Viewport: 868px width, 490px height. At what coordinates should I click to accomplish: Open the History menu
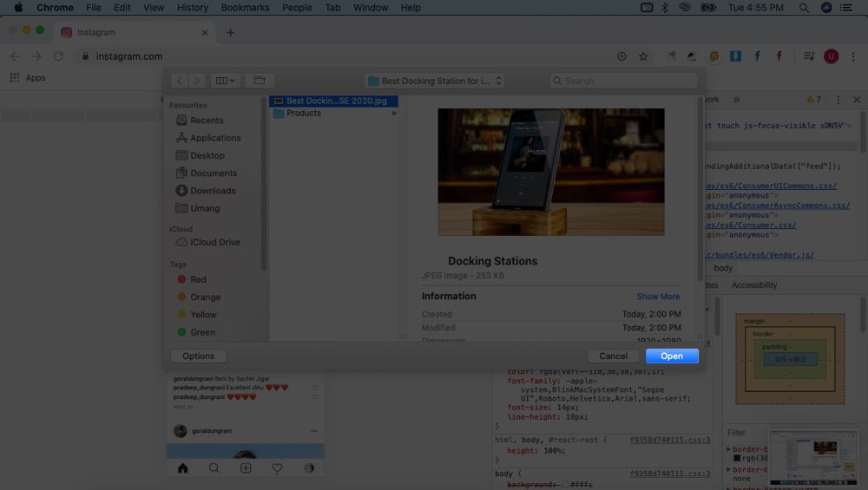[x=193, y=8]
